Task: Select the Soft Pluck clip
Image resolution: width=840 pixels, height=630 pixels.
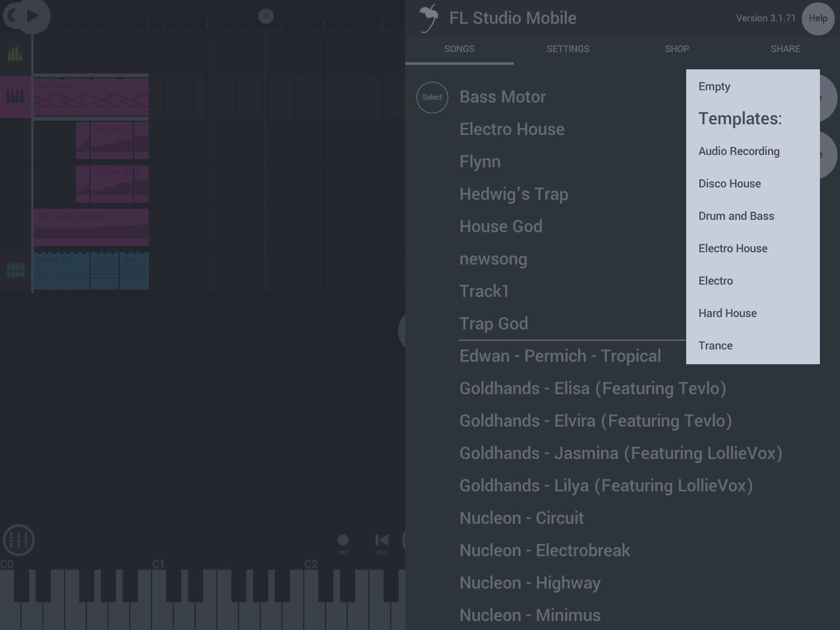Action: [x=91, y=97]
